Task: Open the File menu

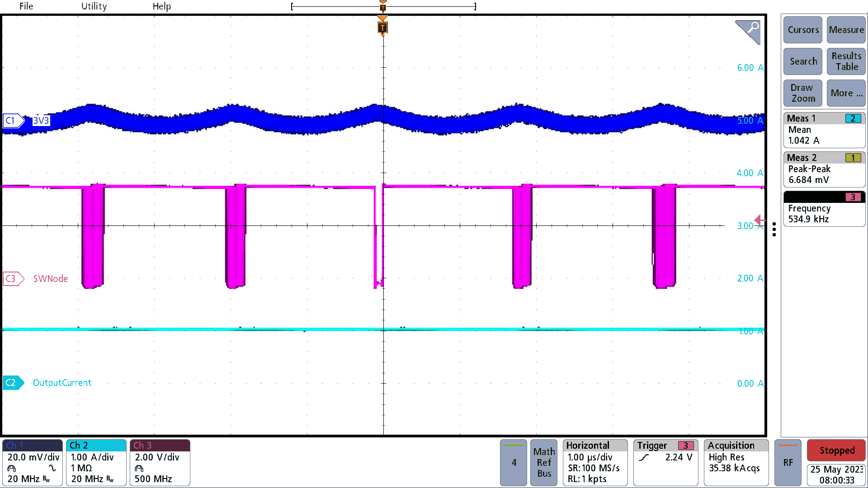Action: coord(26,6)
